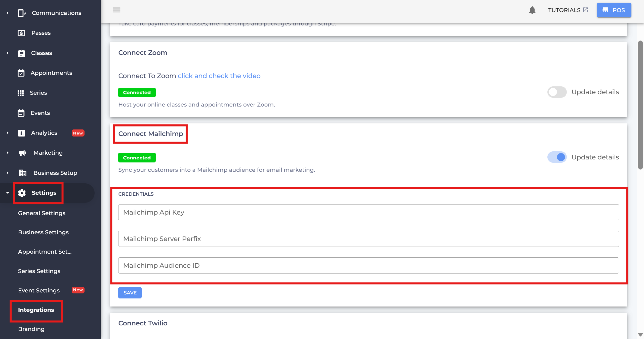
Task: Expand the Marketing menu arrow
Action: [8, 153]
